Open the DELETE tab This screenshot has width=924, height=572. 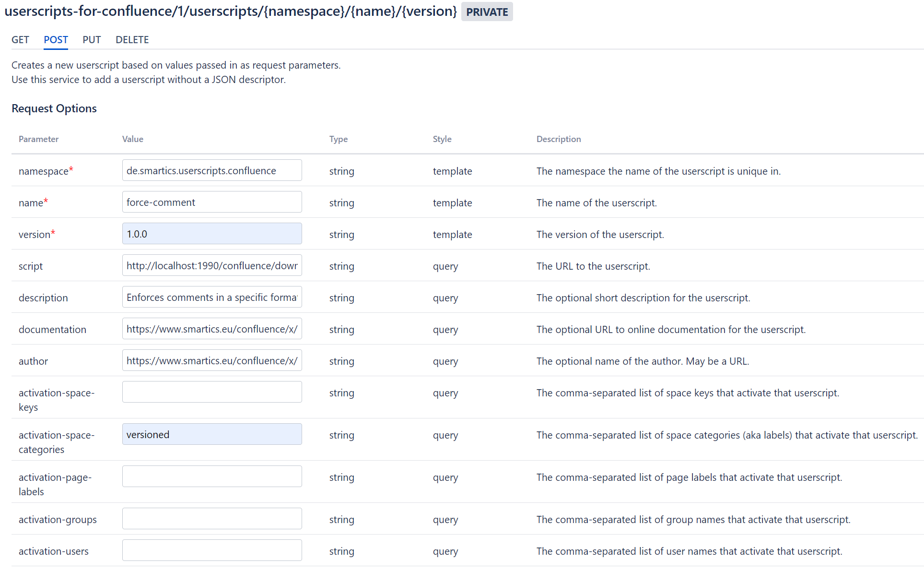[x=132, y=40]
